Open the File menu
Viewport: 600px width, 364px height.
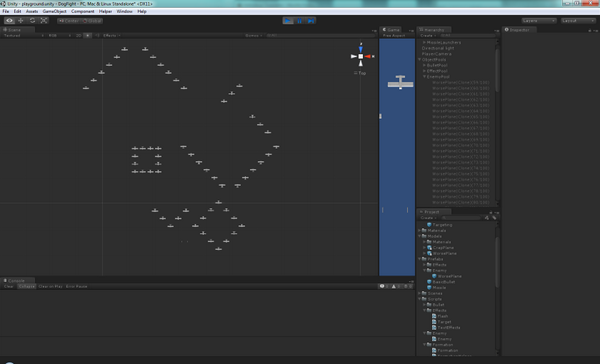tap(6, 11)
